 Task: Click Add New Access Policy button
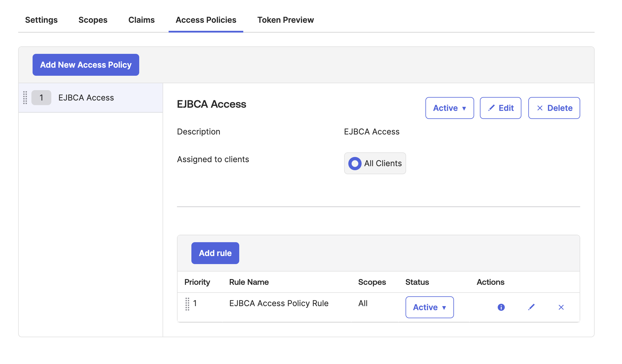(86, 65)
